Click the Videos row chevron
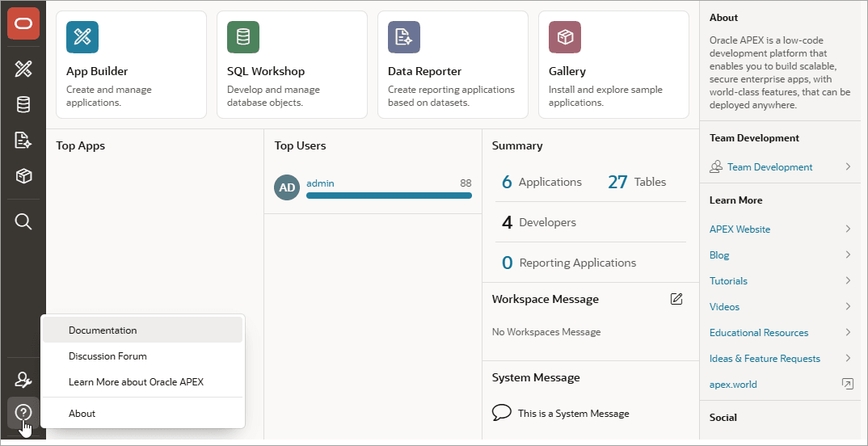 click(848, 306)
